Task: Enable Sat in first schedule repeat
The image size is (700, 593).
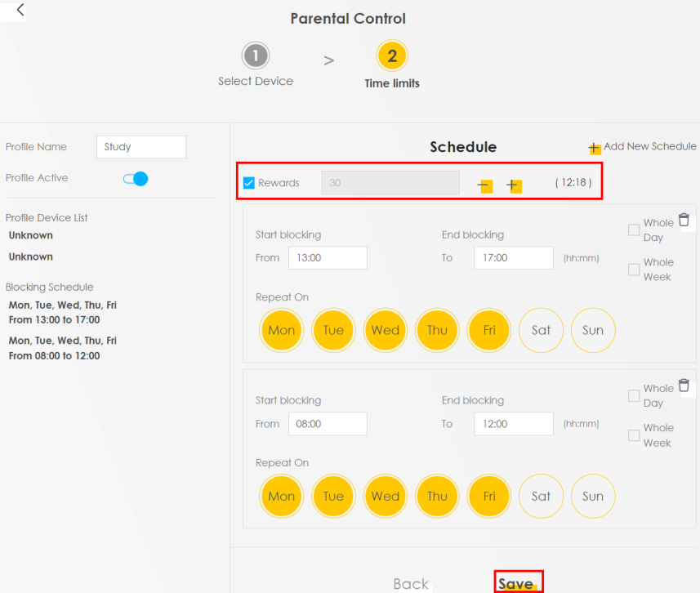Action: coord(541,331)
